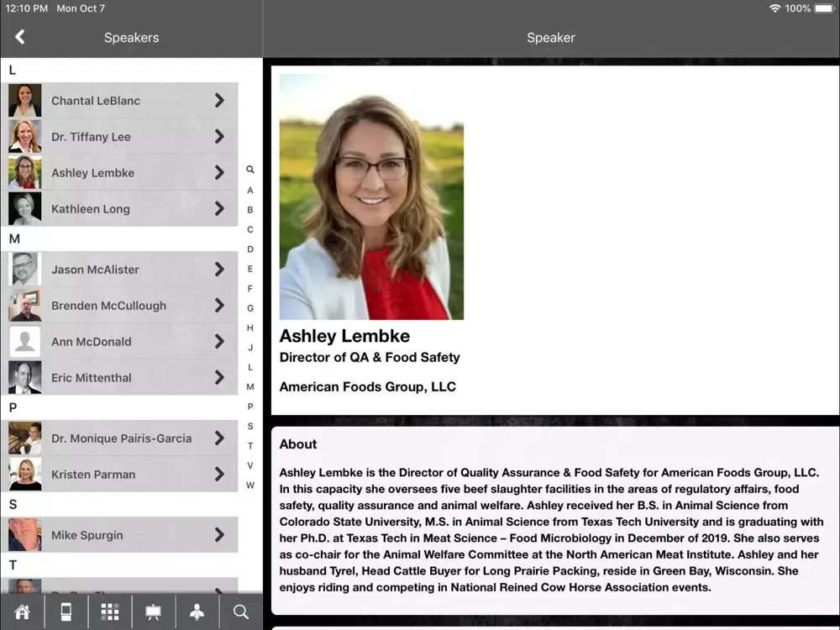The width and height of the screenshot is (840, 630).
Task: Select the name Brenden McCullough
Action: coord(108,306)
